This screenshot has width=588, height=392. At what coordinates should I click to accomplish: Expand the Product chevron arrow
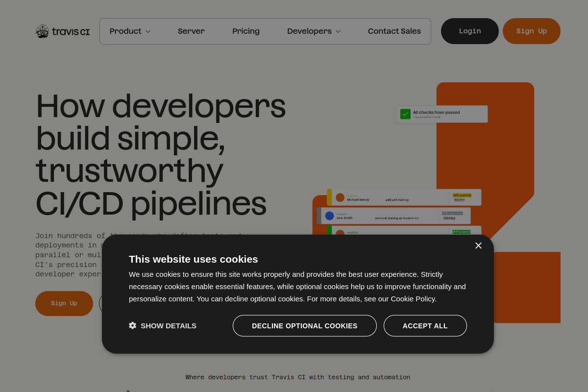[148, 31]
